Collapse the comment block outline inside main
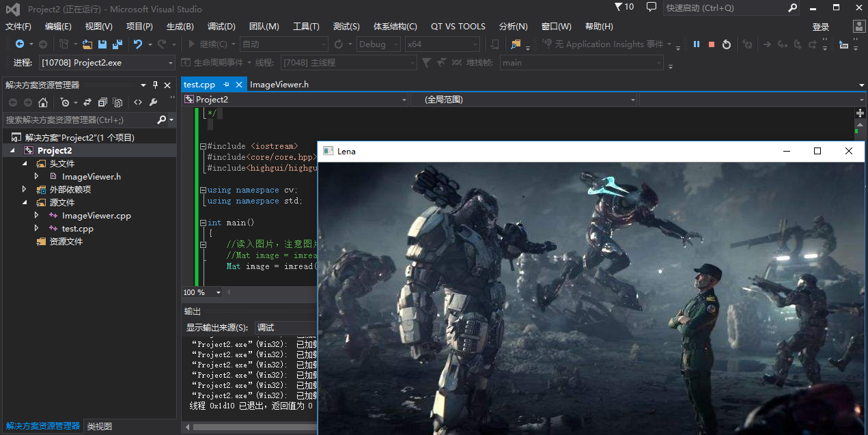868x435 pixels. (203, 244)
